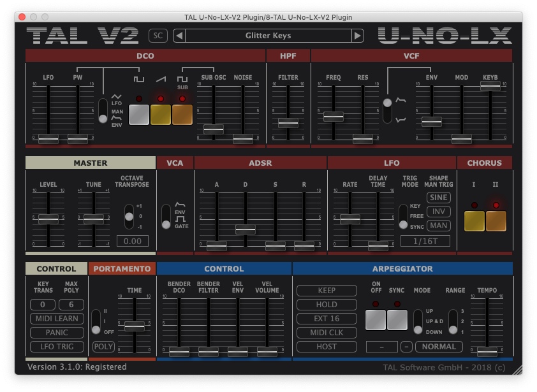Click the DCO PW slider handle
Image resolution: width=537 pixels, height=392 pixels.
pyautogui.click(x=78, y=139)
